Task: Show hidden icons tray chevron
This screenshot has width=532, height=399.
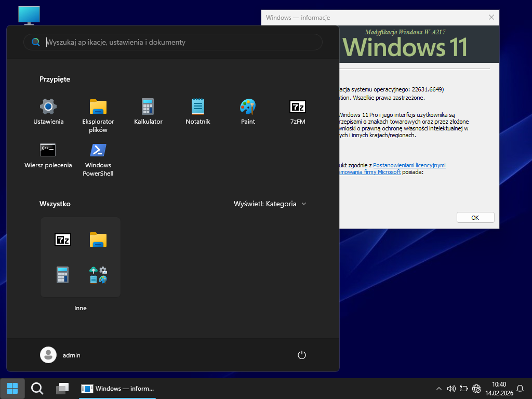Action: click(439, 389)
